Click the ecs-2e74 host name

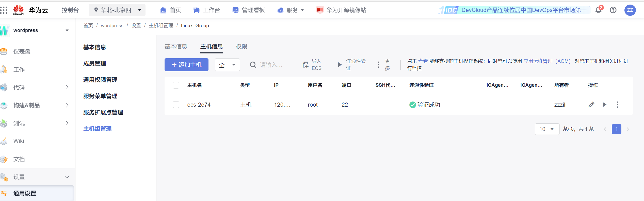click(x=199, y=105)
